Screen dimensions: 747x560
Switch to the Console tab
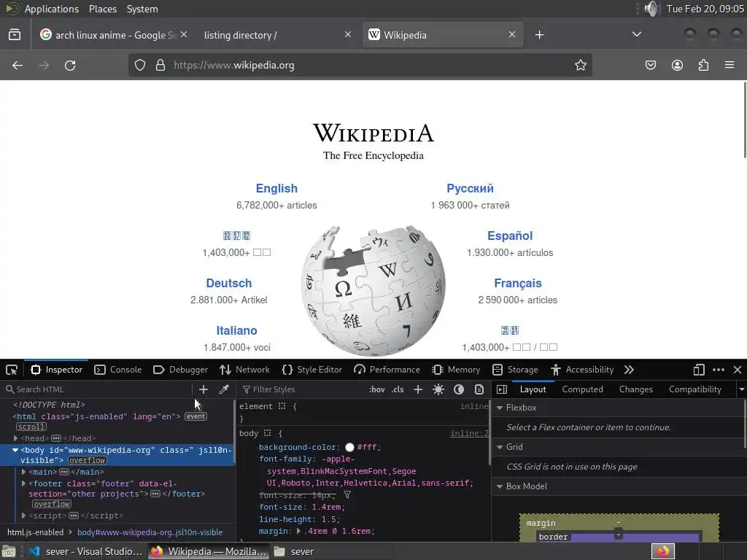[118, 370]
